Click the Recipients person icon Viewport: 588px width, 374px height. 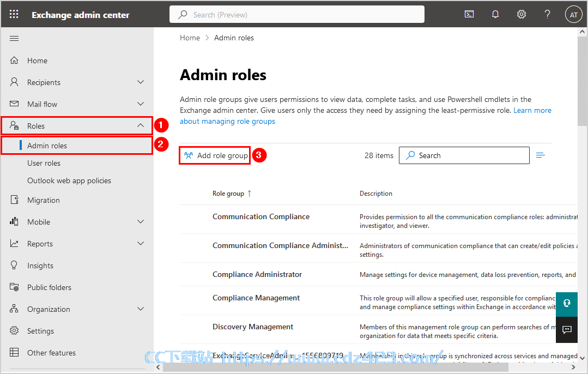(x=14, y=82)
